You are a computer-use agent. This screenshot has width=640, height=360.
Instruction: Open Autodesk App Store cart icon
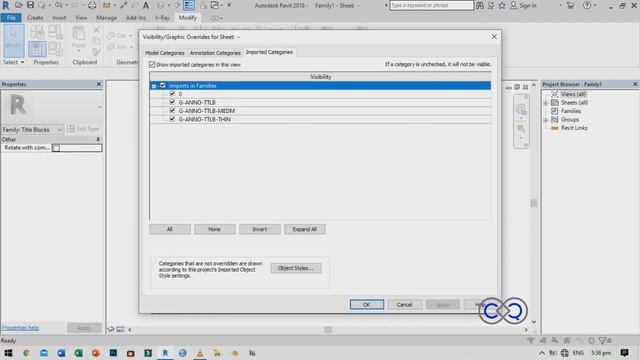click(x=571, y=5)
